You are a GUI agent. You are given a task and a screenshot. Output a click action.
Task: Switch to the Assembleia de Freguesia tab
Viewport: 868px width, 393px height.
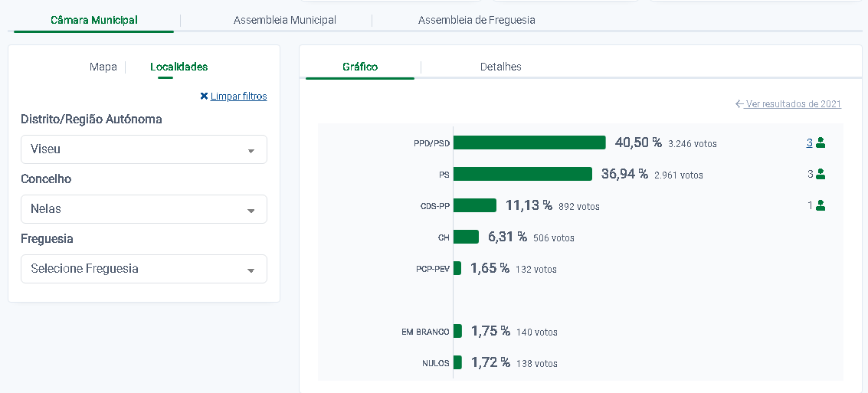(476, 20)
